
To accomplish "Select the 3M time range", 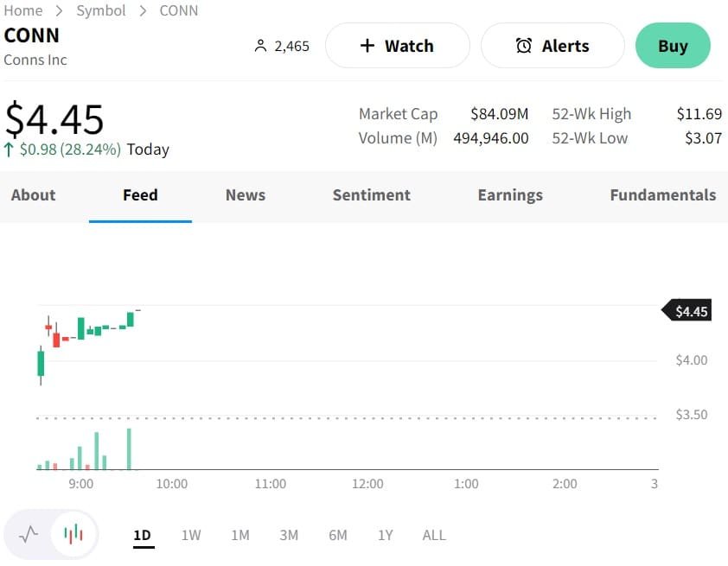I will pos(289,535).
